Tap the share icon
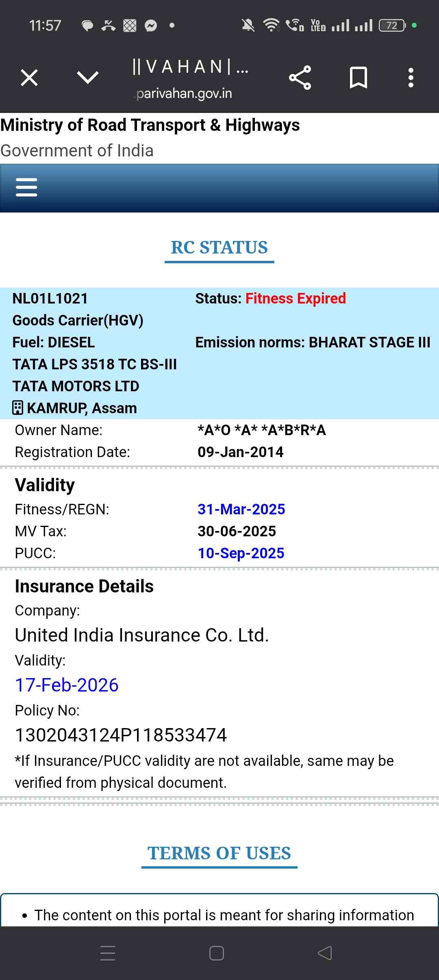 (x=300, y=78)
